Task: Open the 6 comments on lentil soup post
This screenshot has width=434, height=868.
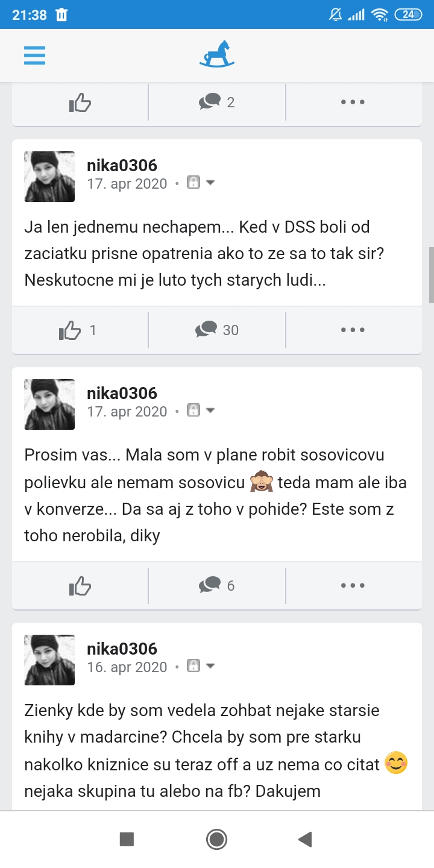Action: pyautogui.click(x=217, y=586)
